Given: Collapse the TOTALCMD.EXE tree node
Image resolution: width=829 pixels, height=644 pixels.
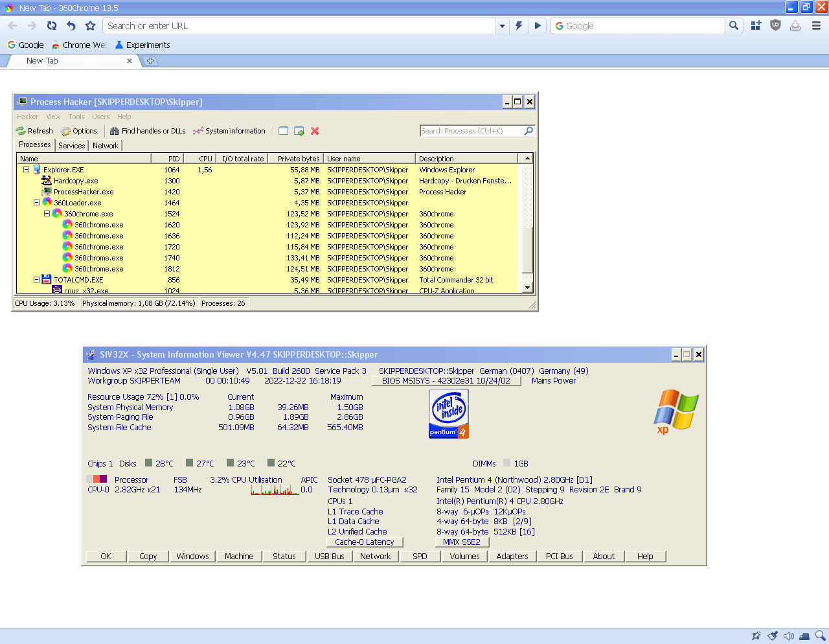Looking at the screenshot, I should [37, 280].
